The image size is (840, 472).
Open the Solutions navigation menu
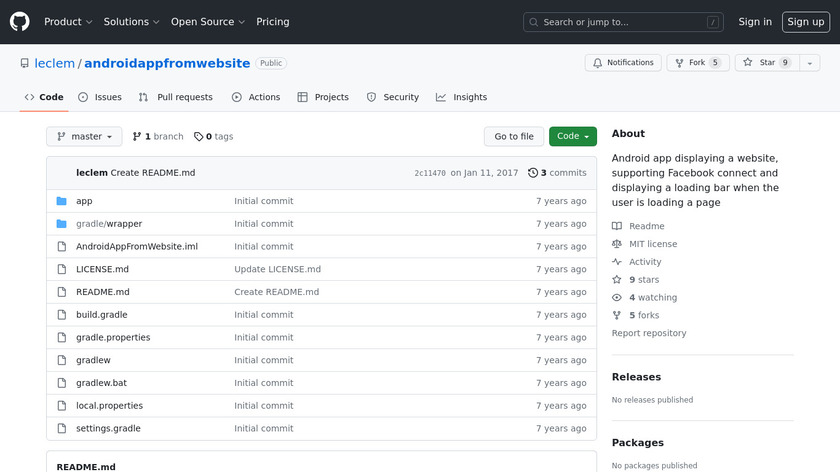(x=132, y=22)
